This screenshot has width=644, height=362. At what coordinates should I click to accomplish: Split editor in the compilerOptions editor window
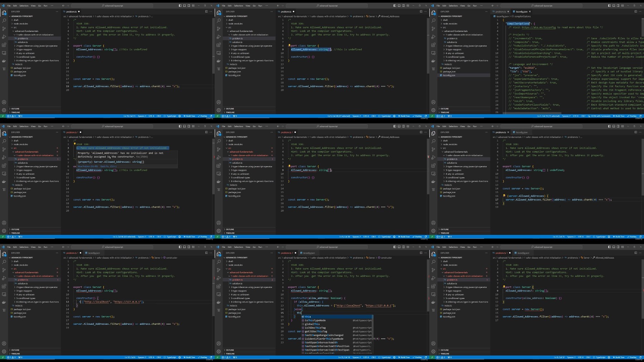point(636,11)
